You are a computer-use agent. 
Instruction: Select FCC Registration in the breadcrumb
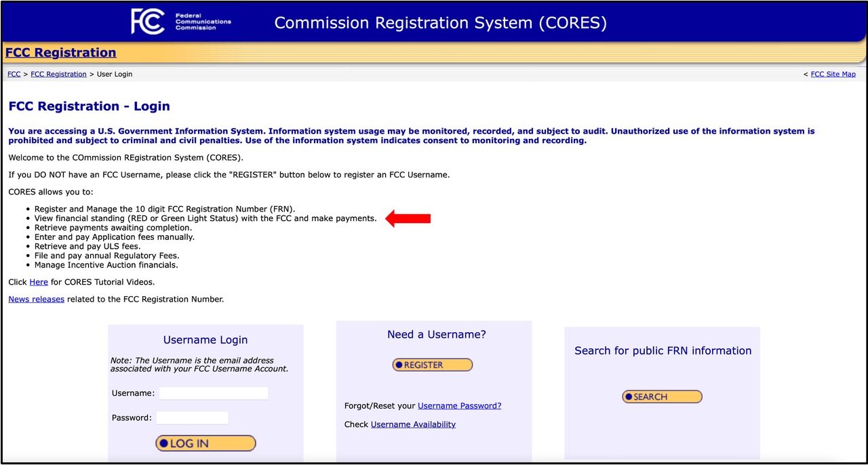point(58,74)
